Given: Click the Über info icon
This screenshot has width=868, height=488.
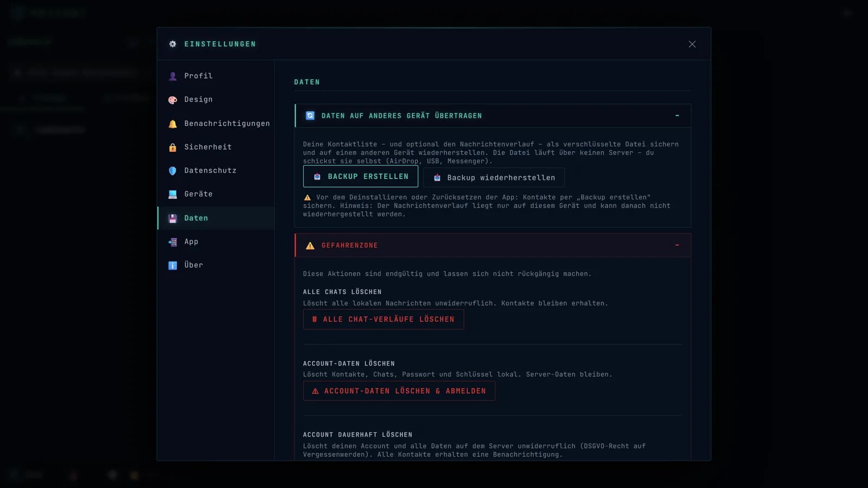Looking at the screenshot, I should point(173,265).
